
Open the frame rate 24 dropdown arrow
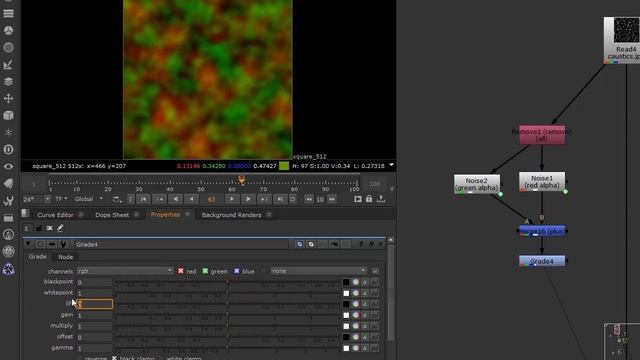click(47, 199)
